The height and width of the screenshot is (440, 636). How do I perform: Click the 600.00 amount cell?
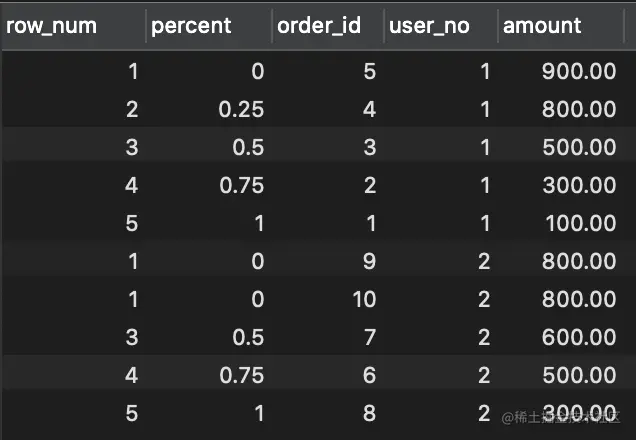pos(579,337)
